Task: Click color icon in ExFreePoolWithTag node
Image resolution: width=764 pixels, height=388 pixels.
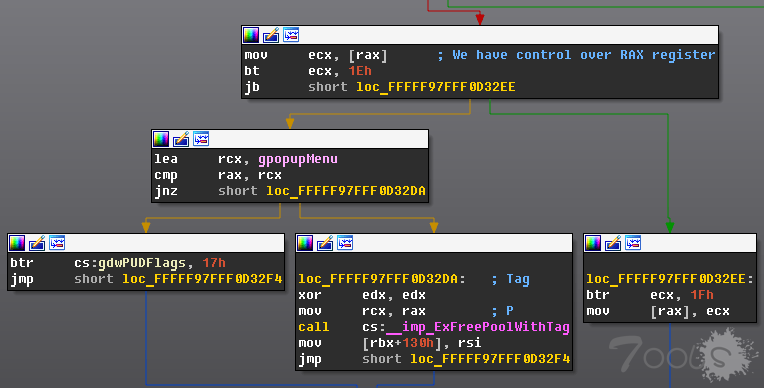Action: pyautogui.click(x=305, y=243)
